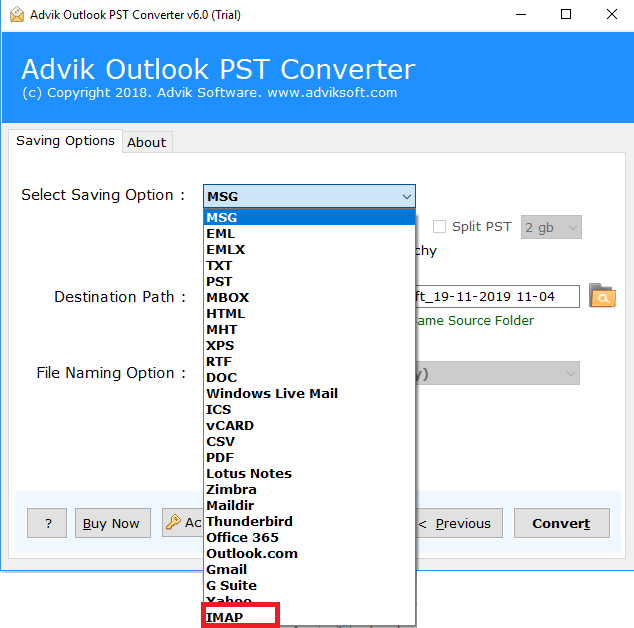Screen dimensions: 634x628
Task: Select TXT in the dropdown list
Action: [309, 266]
